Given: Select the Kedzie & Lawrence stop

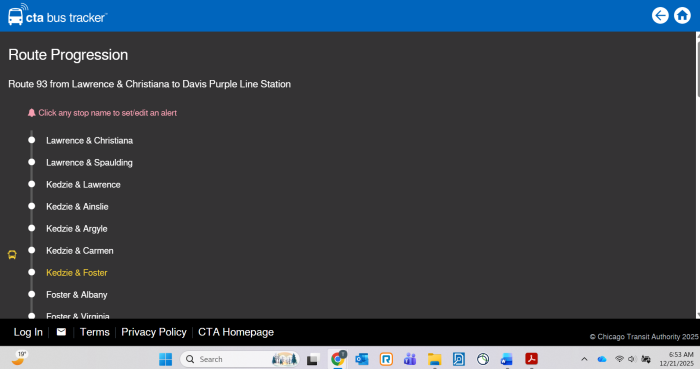Looking at the screenshot, I should 83,185.
